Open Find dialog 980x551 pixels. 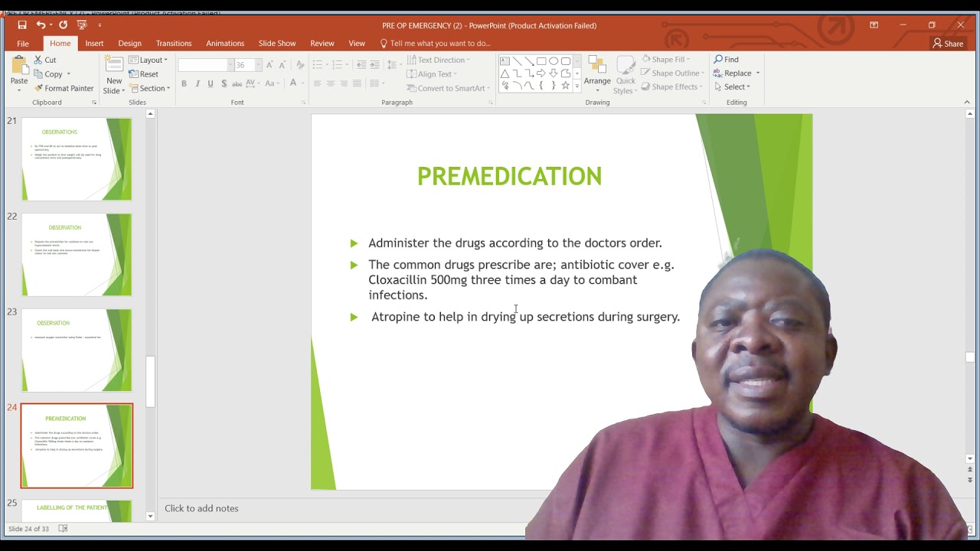coord(727,60)
